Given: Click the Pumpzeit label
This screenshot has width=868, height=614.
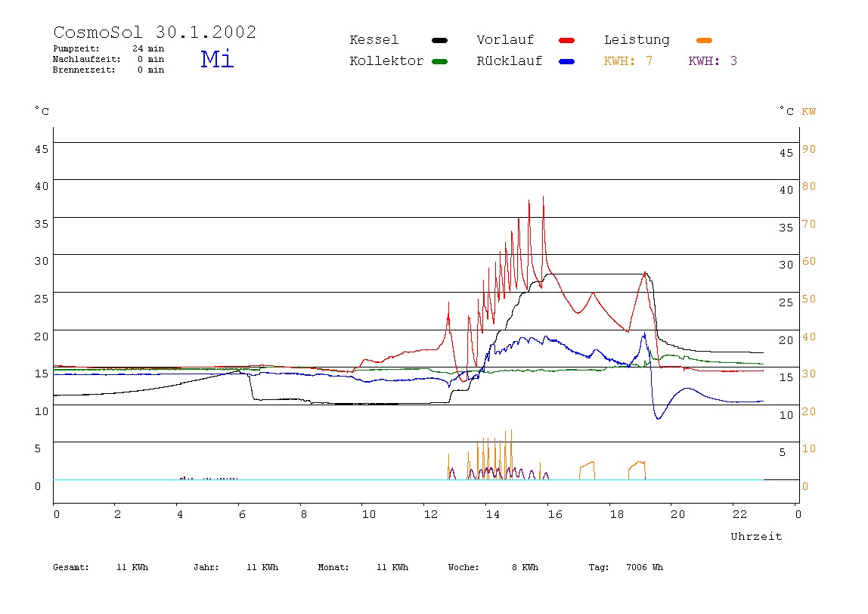Looking at the screenshot, I should [76, 48].
